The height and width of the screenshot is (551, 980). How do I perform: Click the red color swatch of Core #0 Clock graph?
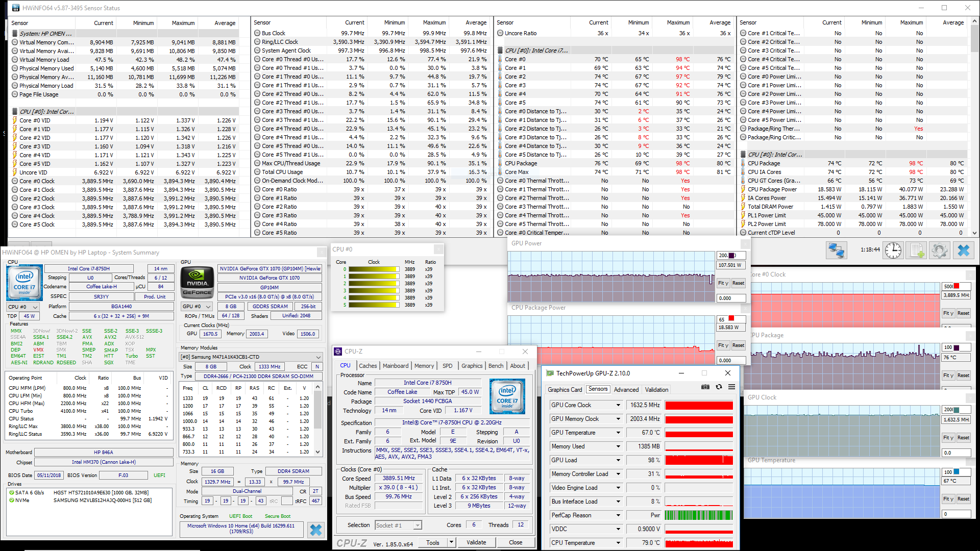coord(957,286)
